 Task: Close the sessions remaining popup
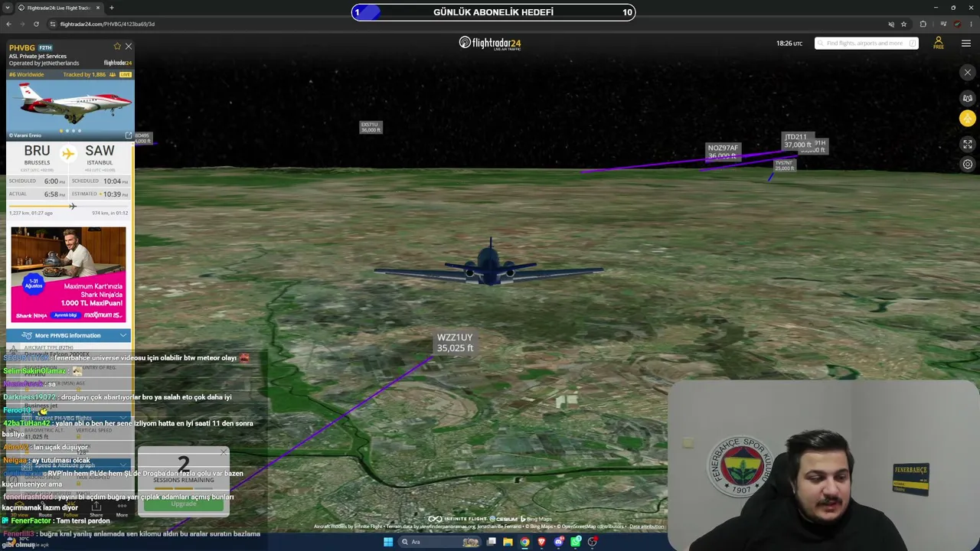pyautogui.click(x=224, y=452)
